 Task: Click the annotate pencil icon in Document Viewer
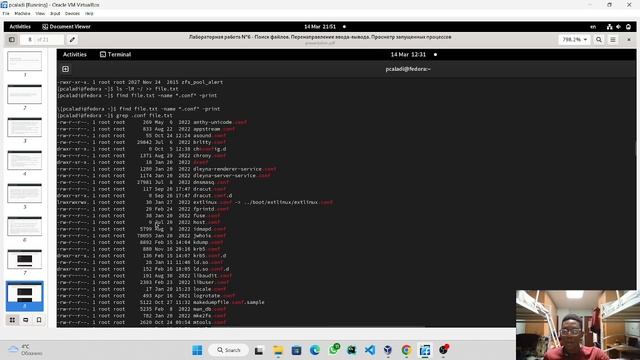click(72, 40)
